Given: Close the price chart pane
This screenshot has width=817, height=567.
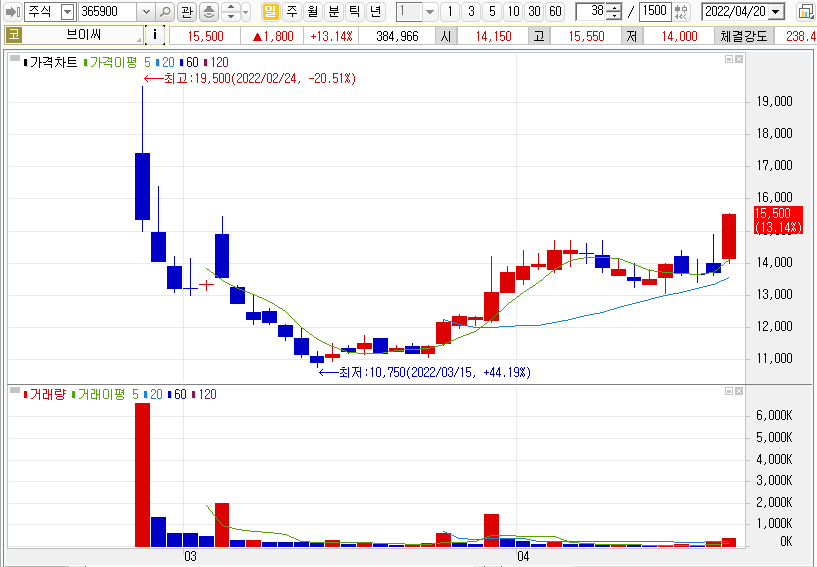Looking at the screenshot, I should 739,59.
